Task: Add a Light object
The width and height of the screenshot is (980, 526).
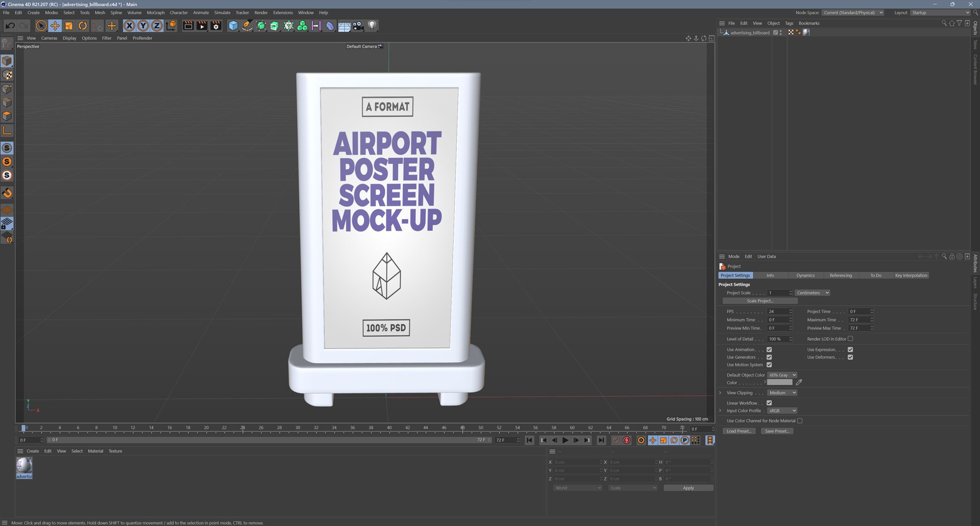Action: (x=372, y=26)
